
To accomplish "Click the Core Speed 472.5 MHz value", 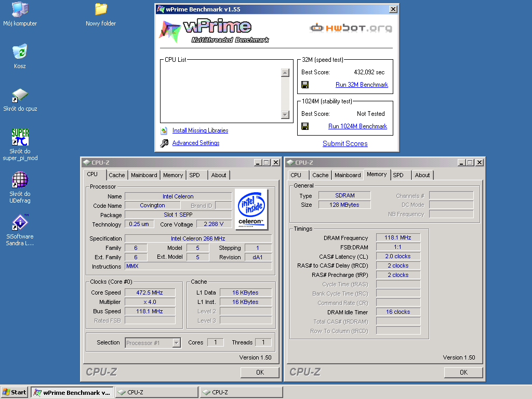I will [x=150, y=292].
